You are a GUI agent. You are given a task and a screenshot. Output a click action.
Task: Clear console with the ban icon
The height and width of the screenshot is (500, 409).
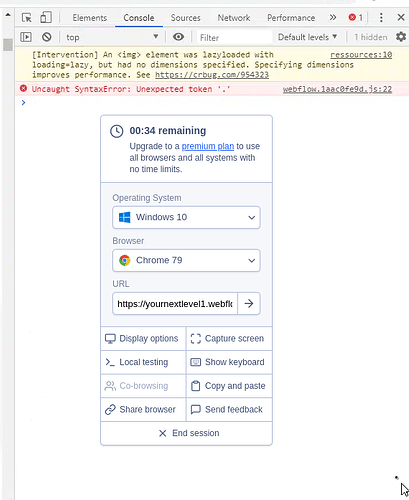pyautogui.click(x=47, y=37)
